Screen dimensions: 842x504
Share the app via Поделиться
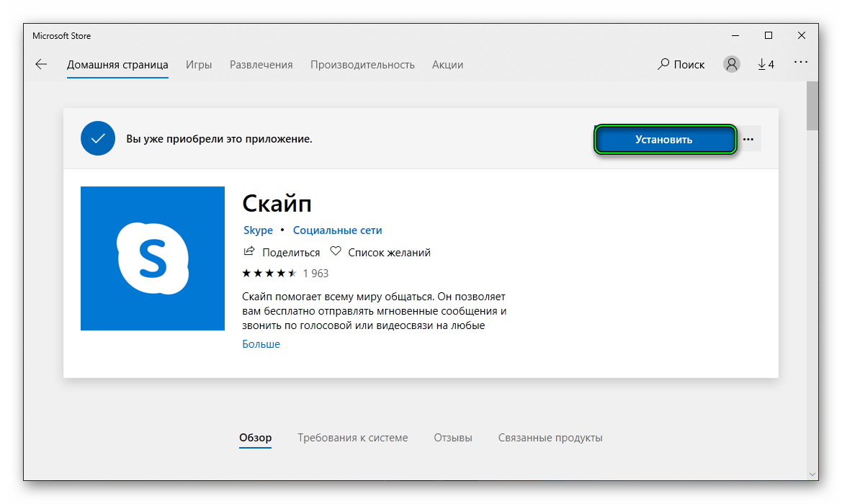pos(282,252)
